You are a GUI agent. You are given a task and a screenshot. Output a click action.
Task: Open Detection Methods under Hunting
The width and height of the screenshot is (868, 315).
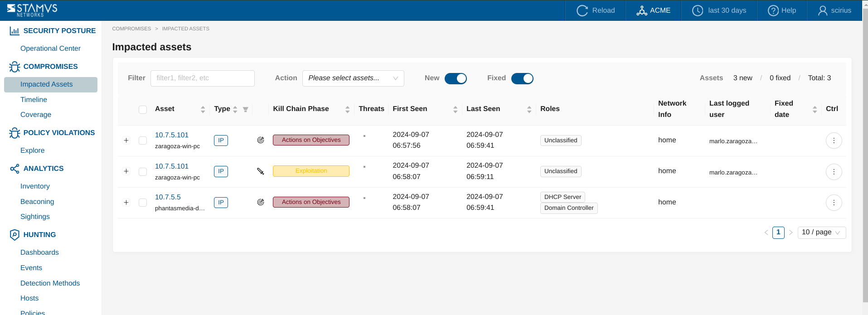(x=50, y=283)
